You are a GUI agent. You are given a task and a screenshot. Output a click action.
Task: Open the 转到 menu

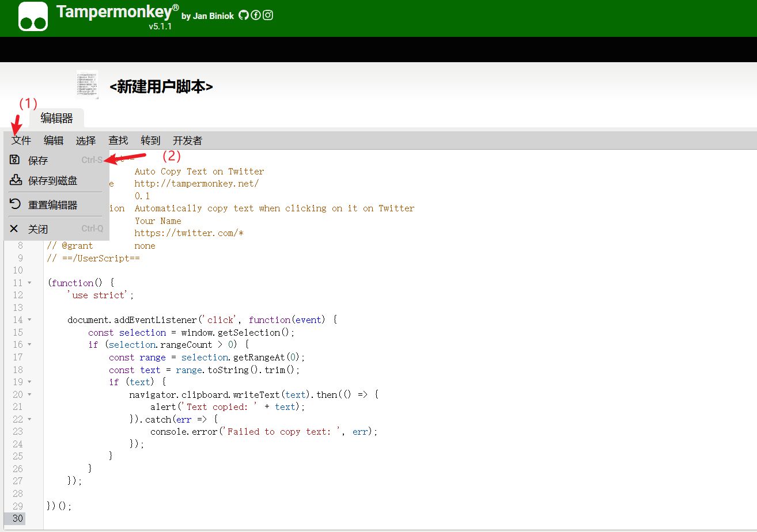click(150, 140)
